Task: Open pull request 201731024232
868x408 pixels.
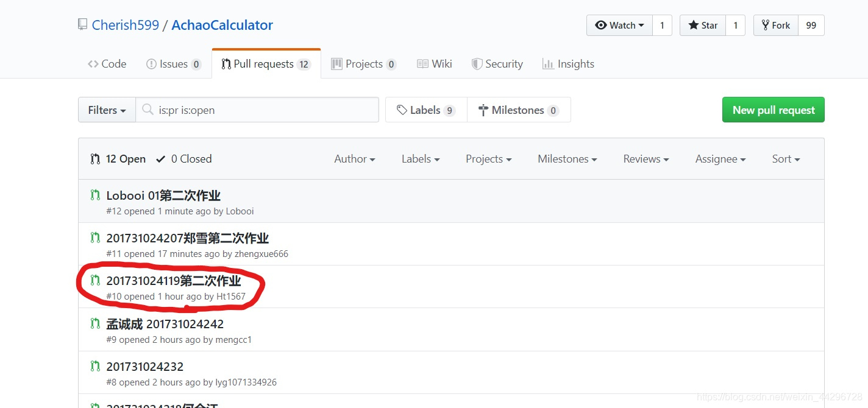Action: pyautogui.click(x=145, y=367)
